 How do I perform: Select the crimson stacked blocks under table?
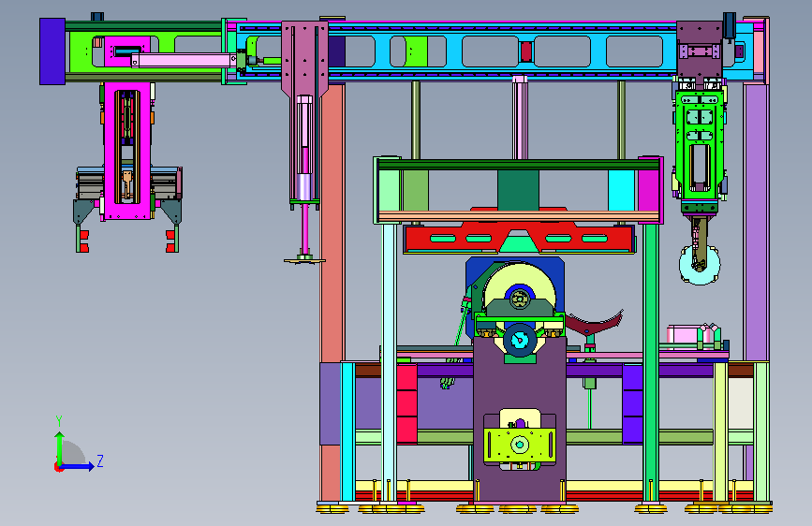407,403
